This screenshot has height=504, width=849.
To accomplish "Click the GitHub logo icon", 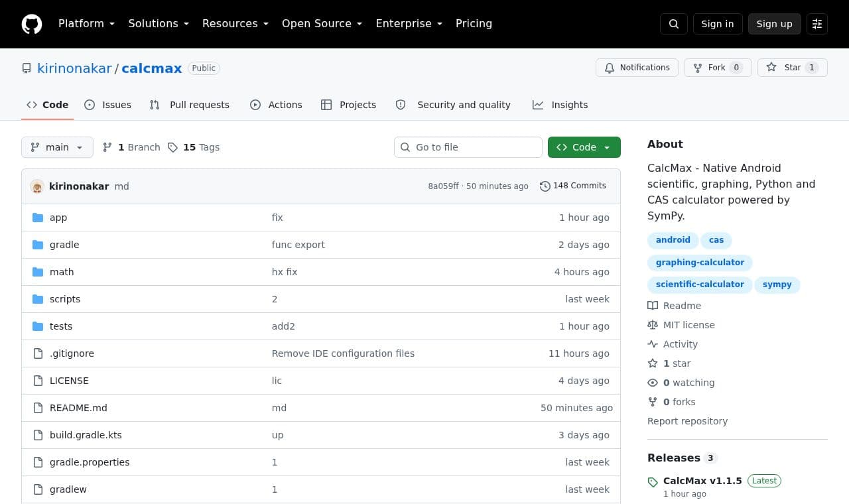I will click(x=32, y=24).
